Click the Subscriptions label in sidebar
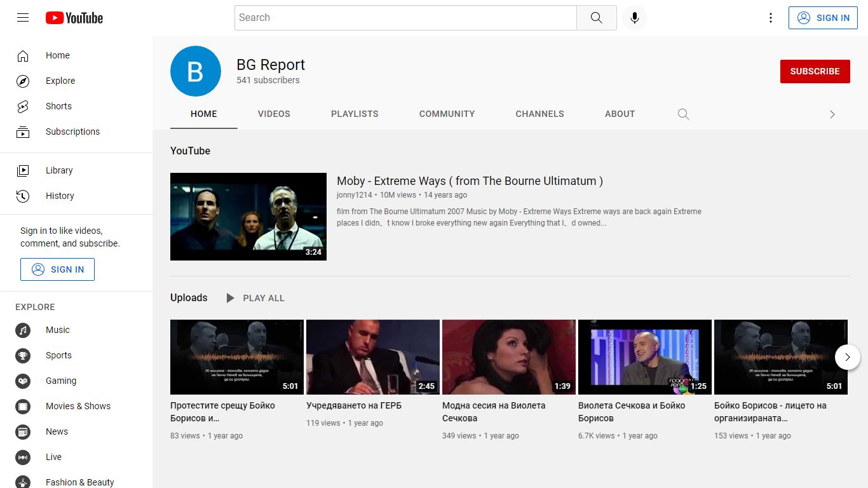868x488 pixels. pyautogui.click(x=72, y=132)
